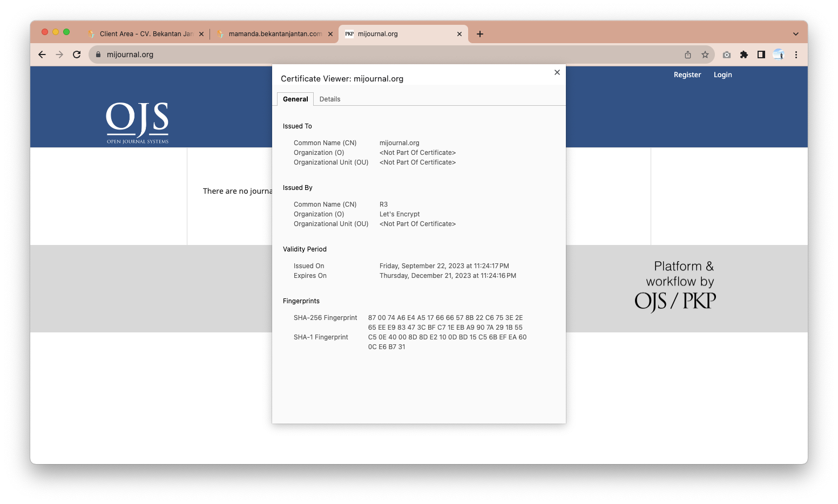The height and width of the screenshot is (504, 838).
Task: Switch to the Client Area browser tab
Action: click(x=146, y=34)
